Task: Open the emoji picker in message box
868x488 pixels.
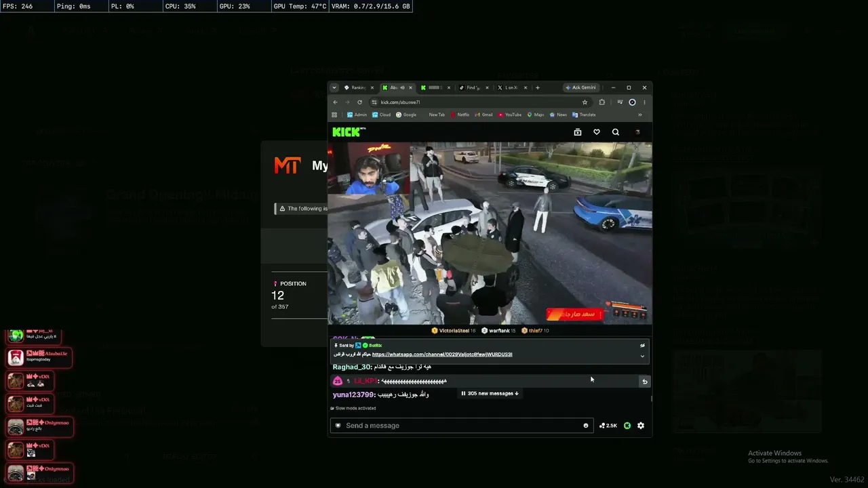Action: click(x=586, y=426)
